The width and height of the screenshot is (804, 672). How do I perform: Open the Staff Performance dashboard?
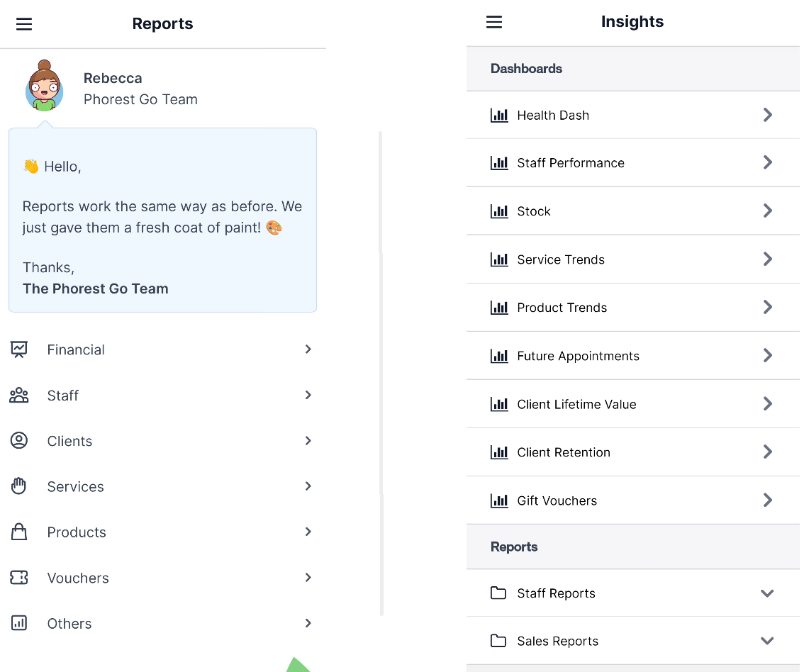[632, 163]
